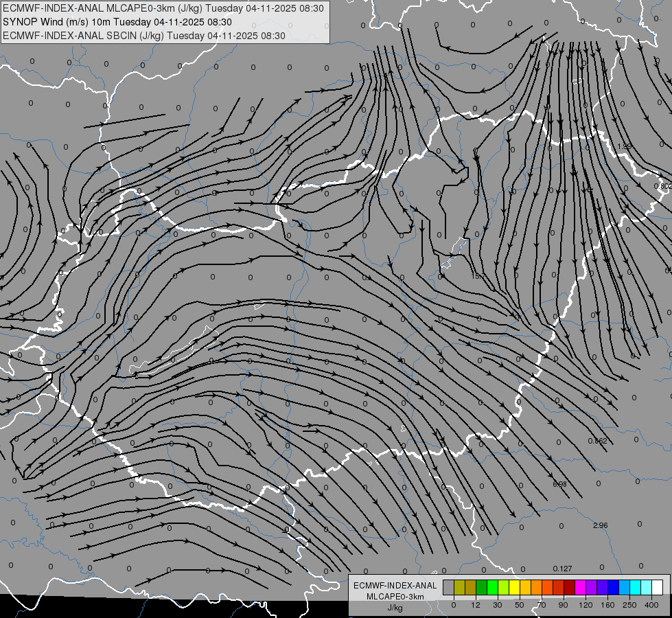Click the '120' legend scale label
The width and height of the screenshot is (672, 618).
586,605
